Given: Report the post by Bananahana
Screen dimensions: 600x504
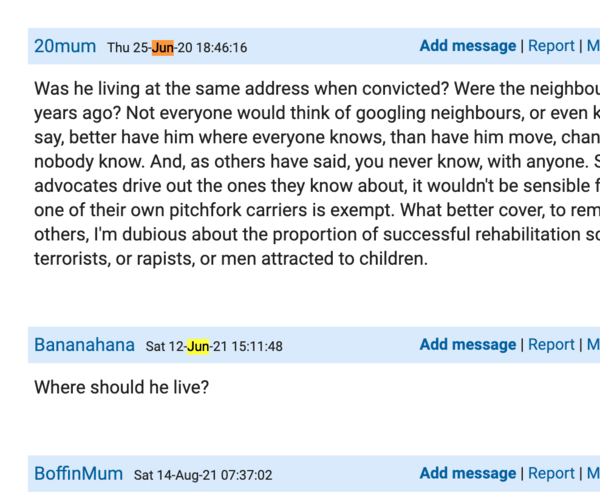Looking at the screenshot, I should (551, 345).
